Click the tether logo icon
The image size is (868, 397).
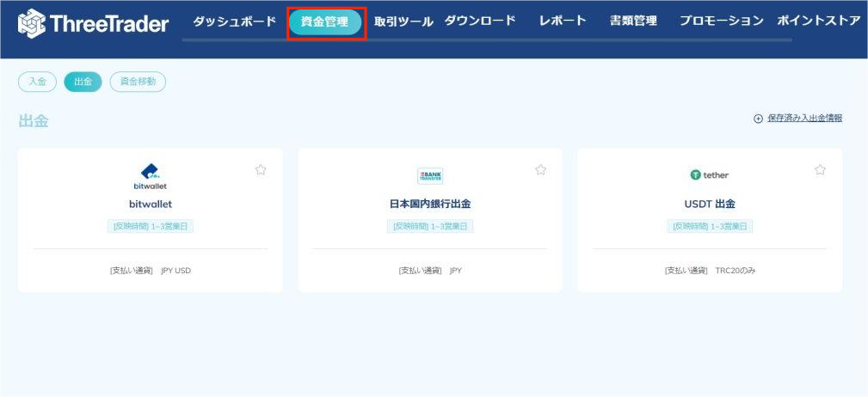(x=710, y=174)
